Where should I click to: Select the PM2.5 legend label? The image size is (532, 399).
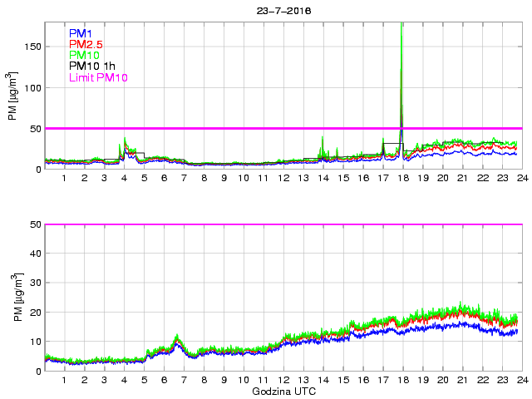click(x=86, y=44)
